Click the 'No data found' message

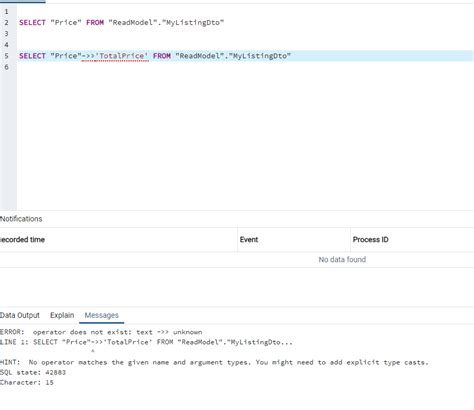tap(342, 260)
